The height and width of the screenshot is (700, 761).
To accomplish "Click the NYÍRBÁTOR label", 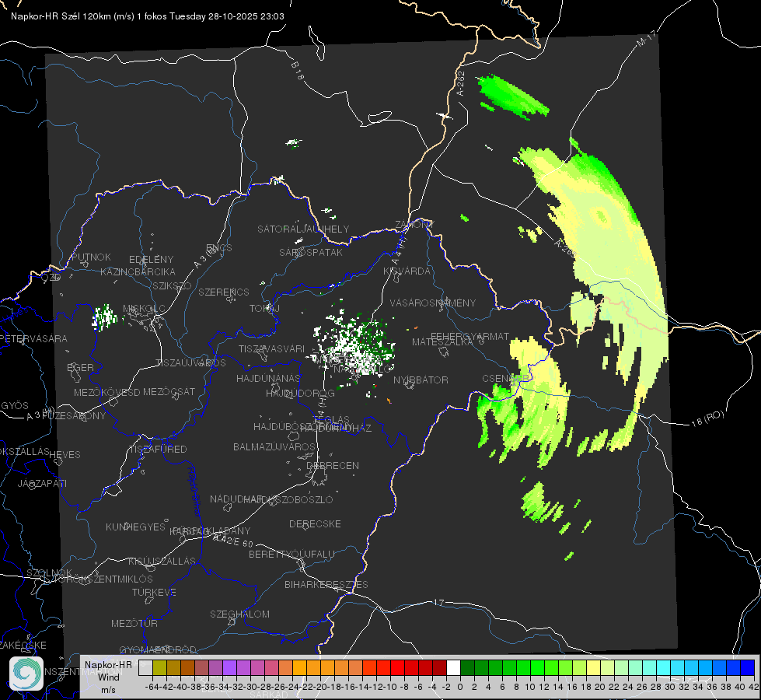I will (x=421, y=380).
